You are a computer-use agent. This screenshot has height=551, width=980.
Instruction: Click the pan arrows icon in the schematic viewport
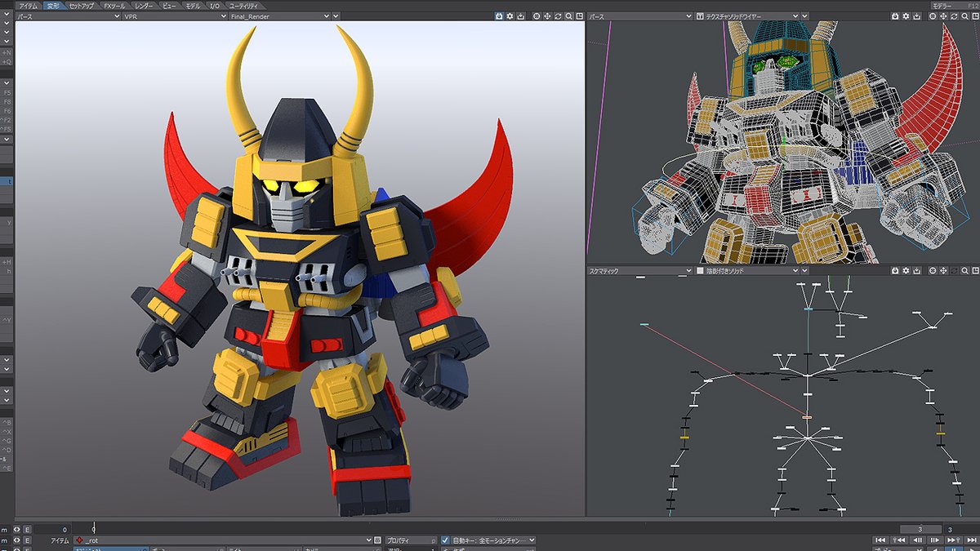click(943, 270)
